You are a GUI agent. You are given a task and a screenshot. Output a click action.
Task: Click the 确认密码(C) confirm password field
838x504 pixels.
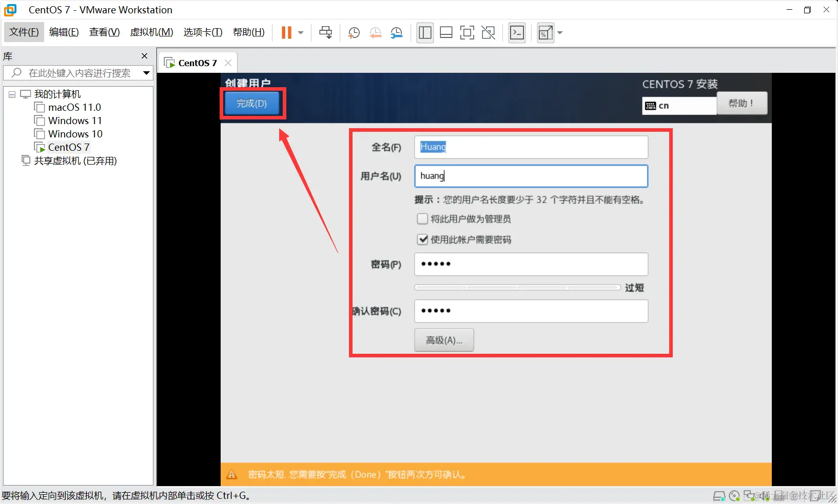pos(531,311)
